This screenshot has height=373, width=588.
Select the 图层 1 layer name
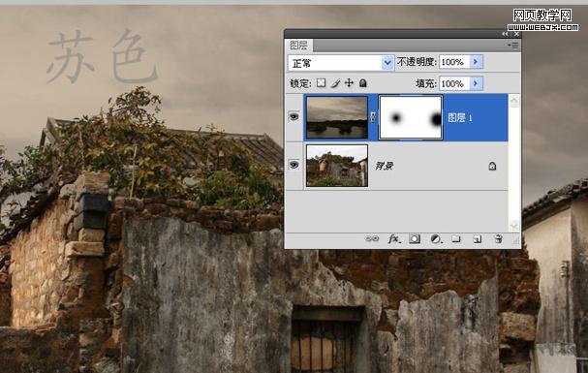[x=460, y=117]
